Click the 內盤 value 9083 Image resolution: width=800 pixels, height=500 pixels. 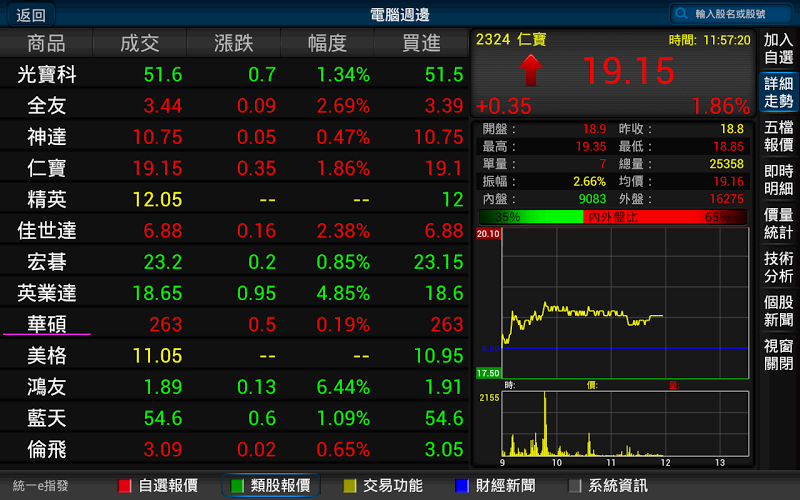tap(592, 198)
